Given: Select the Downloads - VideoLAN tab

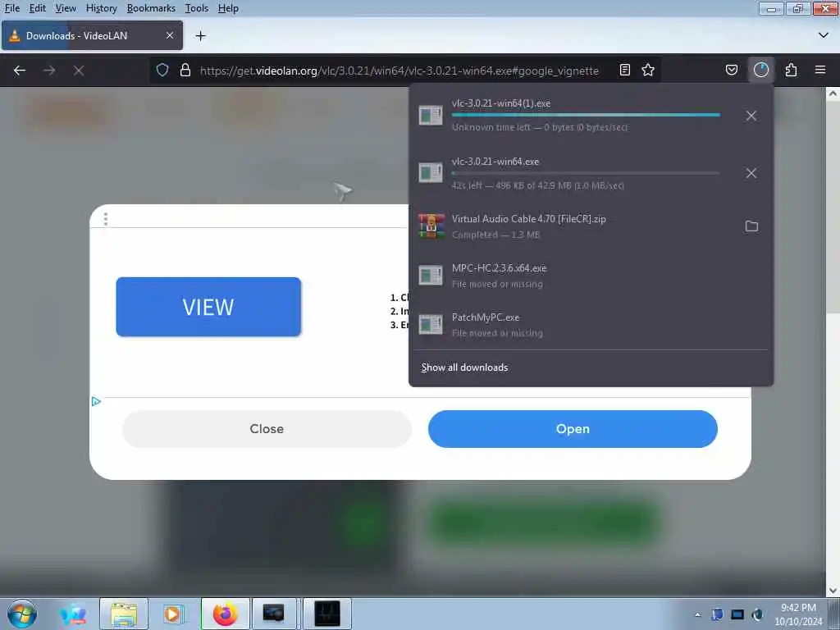Looking at the screenshot, I should click(x=92, y=35).
